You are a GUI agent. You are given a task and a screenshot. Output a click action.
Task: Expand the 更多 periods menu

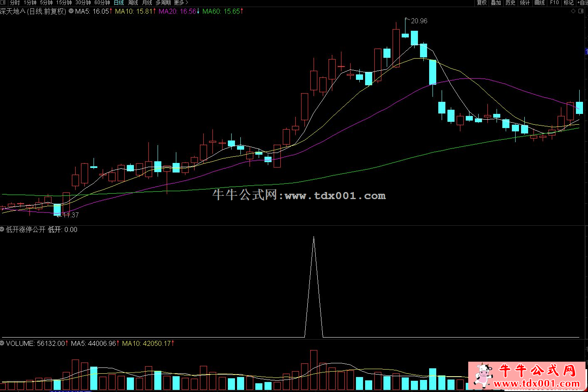181,2
